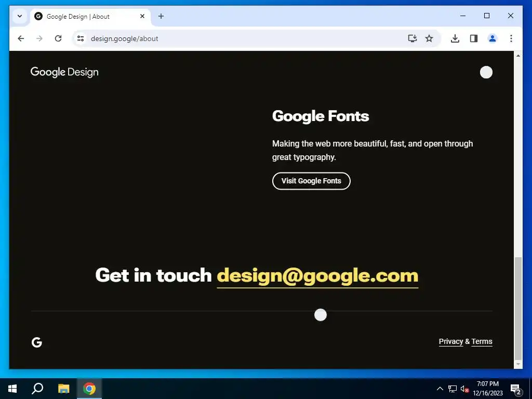Viewport: 532px width, 399px height.
Task: Click the install app icon in address bar
Action: pos(412,38)
